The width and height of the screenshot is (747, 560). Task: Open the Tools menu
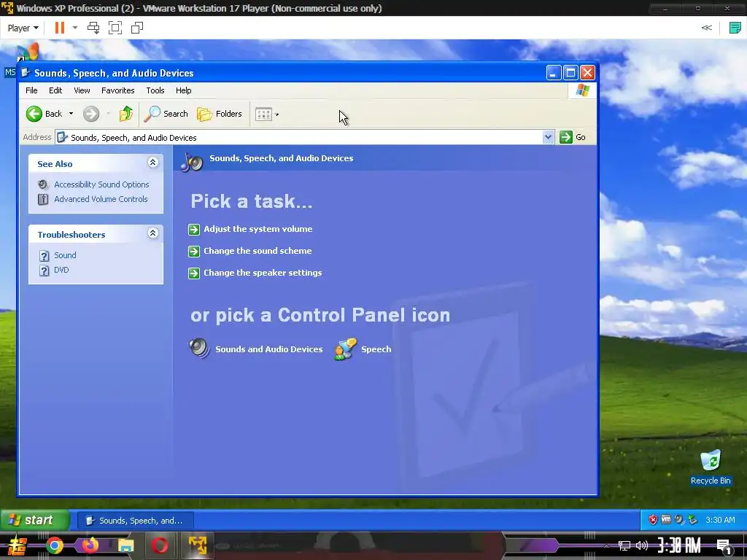[x=155, y=90]
